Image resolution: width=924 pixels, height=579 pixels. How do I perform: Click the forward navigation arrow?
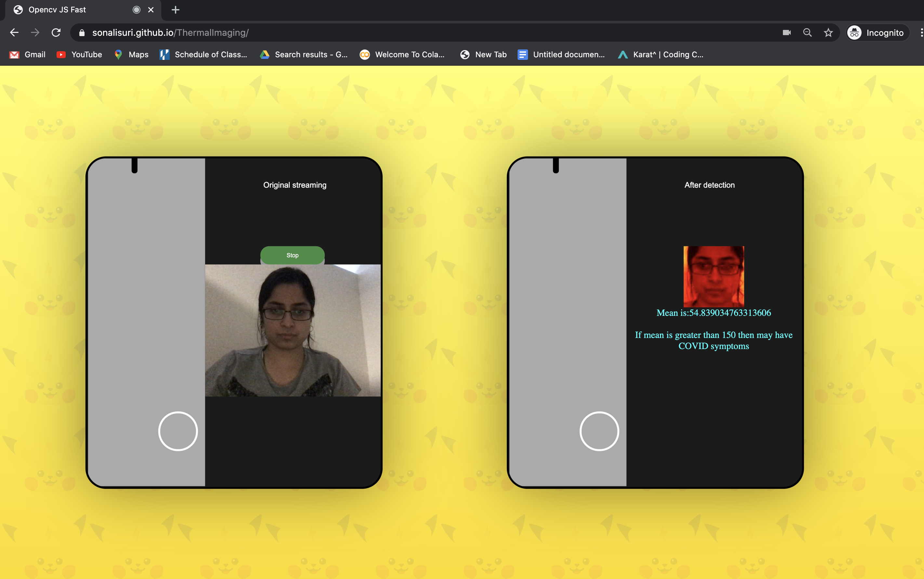(35, 33)
